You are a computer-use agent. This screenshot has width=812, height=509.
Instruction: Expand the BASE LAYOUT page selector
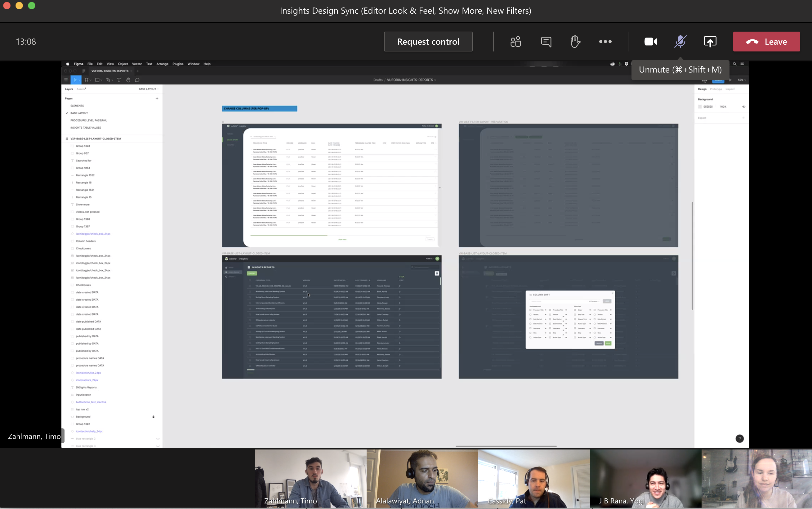pyautogui.click(x=149, y=89)
